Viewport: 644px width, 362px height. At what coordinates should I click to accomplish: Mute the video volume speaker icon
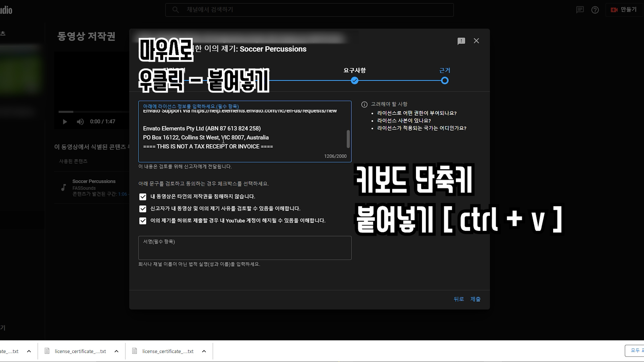(x=80, y=122)
